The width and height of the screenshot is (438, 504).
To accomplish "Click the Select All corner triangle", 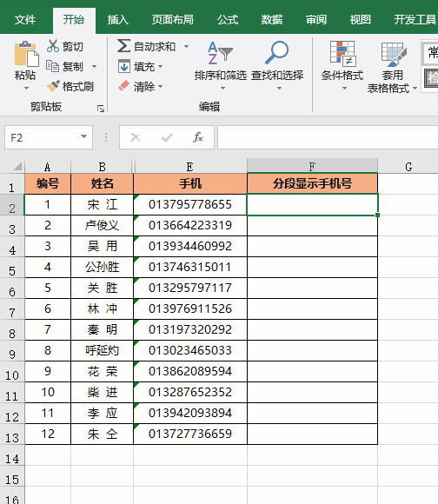I will (18, 166).
